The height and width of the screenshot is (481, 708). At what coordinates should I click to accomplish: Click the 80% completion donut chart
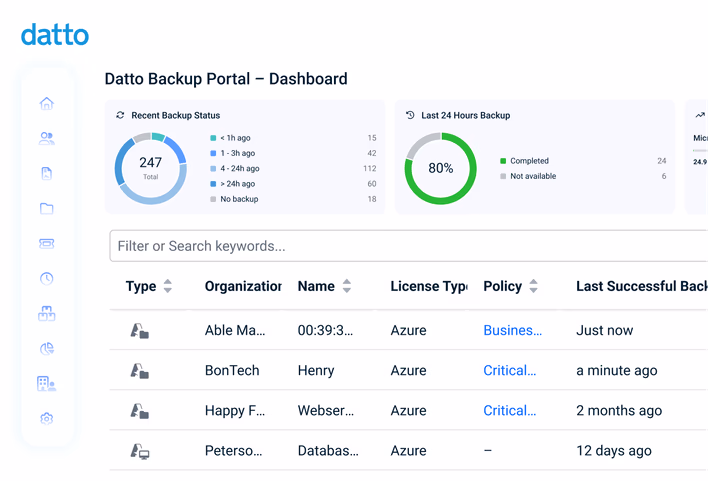coord(440,168)
